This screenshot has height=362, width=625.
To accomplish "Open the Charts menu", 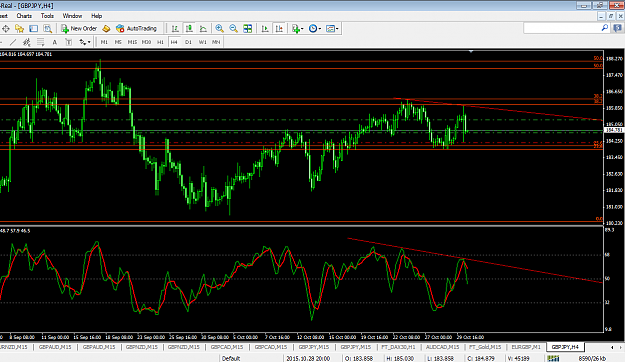I will 24,16.
